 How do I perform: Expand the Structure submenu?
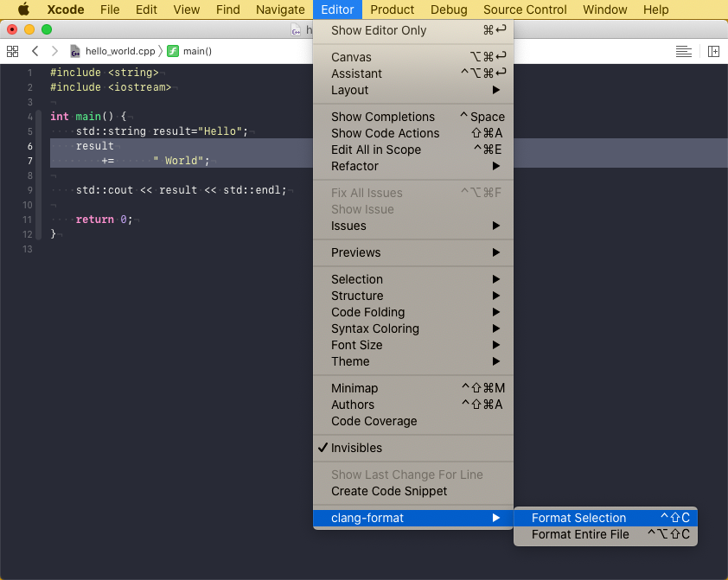coord(413,296)
